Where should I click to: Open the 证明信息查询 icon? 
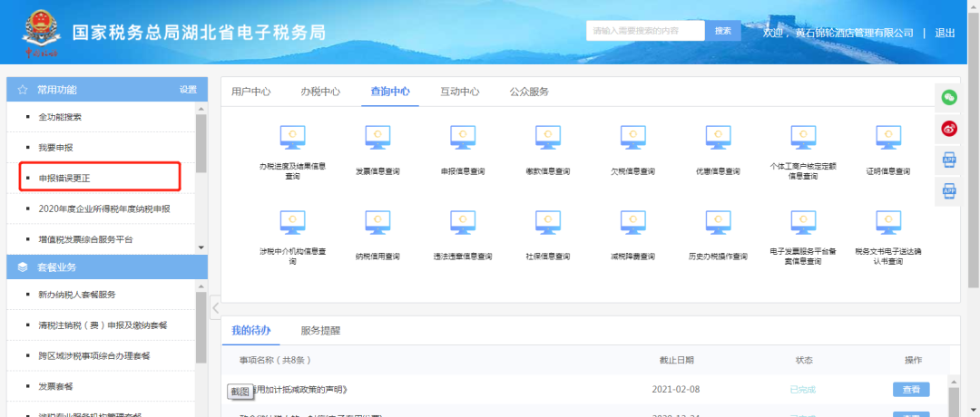click(887, 138)
